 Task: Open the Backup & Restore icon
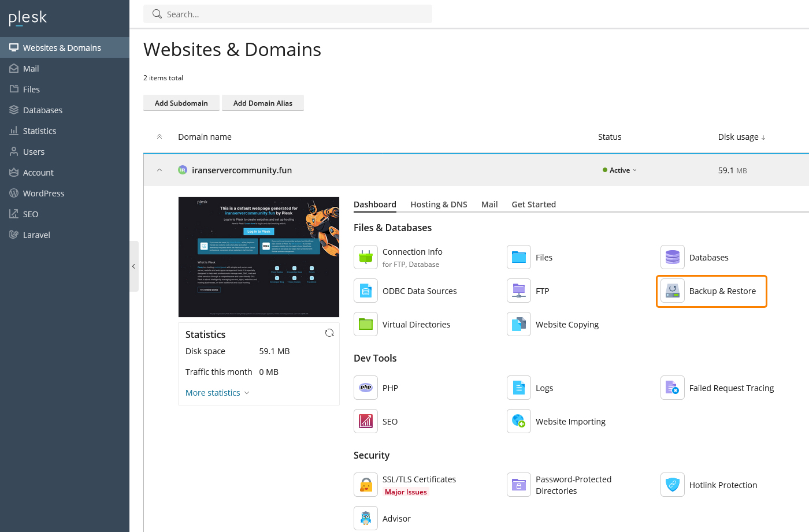(672, 291)
